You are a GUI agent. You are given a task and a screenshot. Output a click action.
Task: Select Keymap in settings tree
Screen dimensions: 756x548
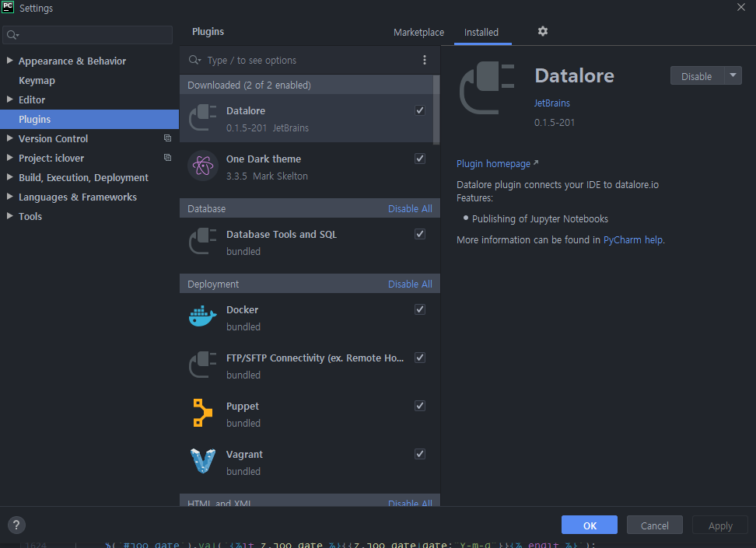37,81
